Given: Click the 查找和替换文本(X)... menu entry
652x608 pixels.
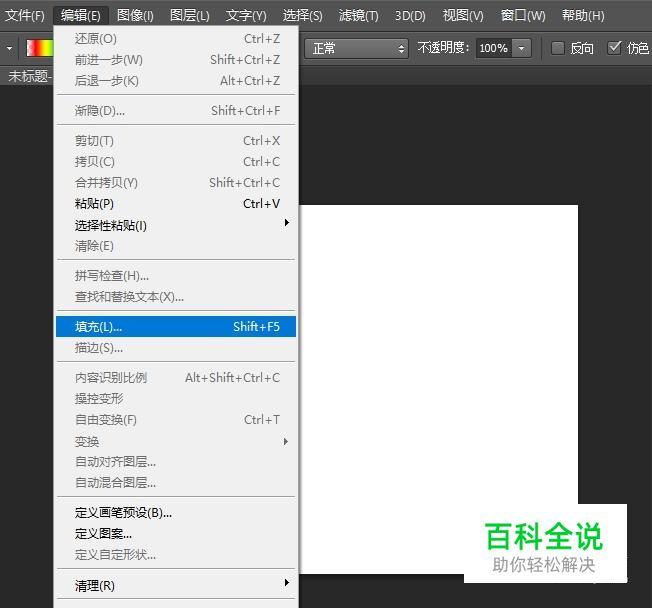Looking at the screenshot, I should [176, 297].
